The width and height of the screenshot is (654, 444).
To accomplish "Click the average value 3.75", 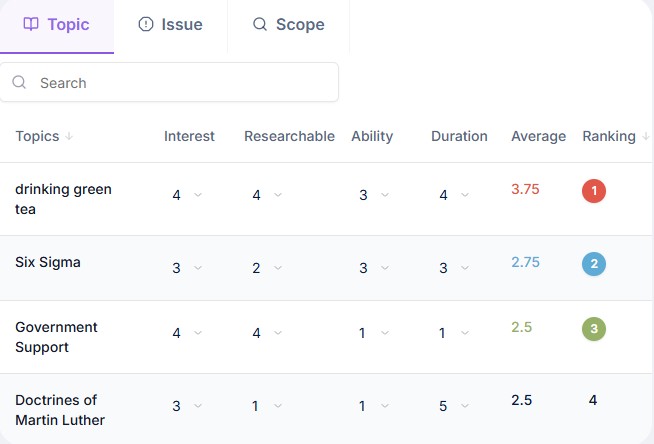I will pyautogui.click(x=526, y=189).
